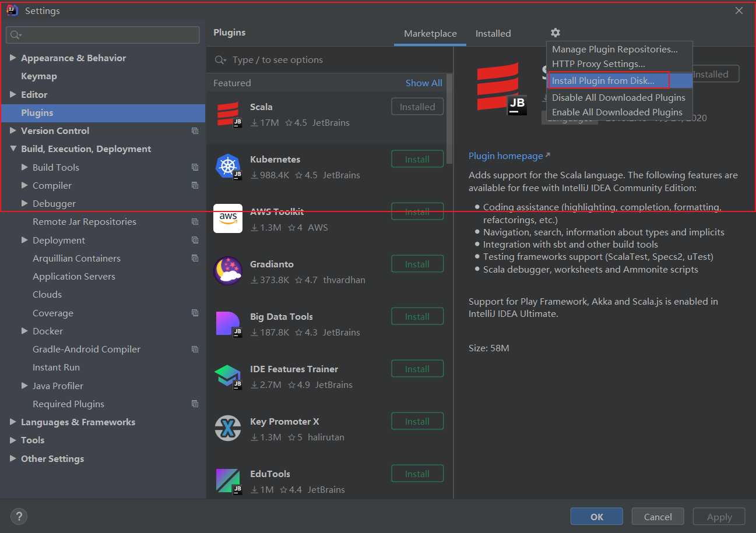The width and height of the screenshot is (756, 533).
Task: Click the magnifier icon in plugin search
Action: (221, 60)
